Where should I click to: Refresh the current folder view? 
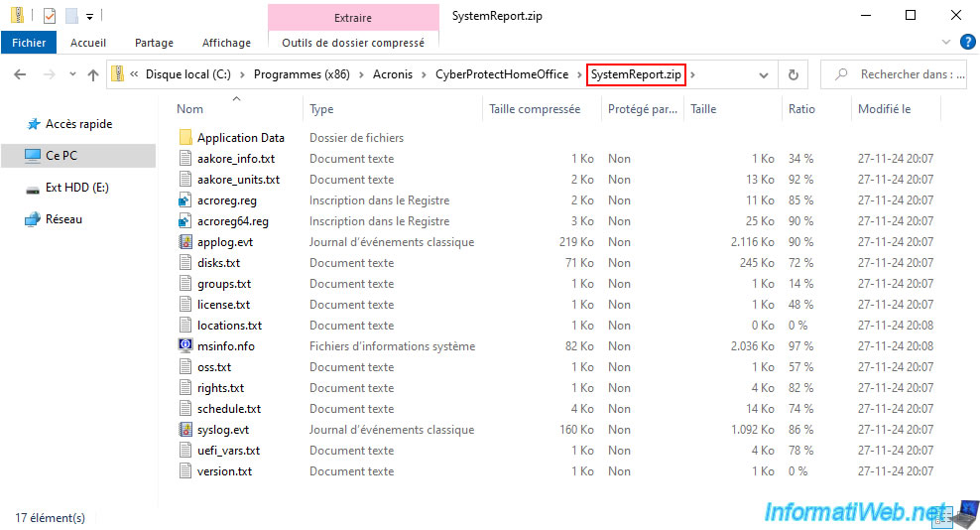[794, 74]
